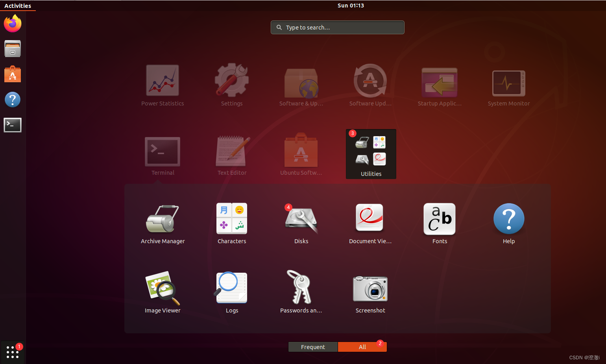
Task: Launch Image Viewer
Action: [163, 293]
